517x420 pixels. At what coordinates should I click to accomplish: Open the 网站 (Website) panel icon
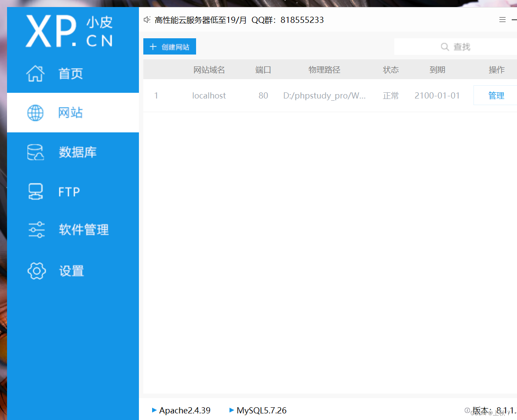tap(35, 113)
